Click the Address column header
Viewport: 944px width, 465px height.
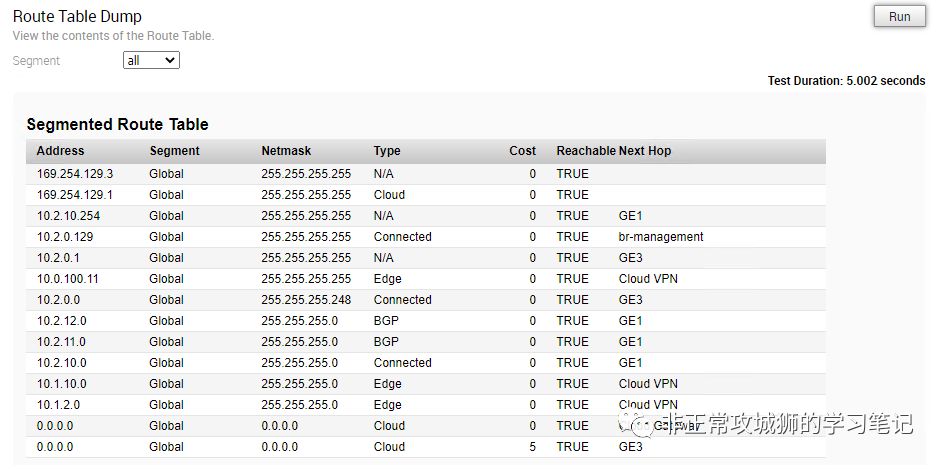(60, 151)
